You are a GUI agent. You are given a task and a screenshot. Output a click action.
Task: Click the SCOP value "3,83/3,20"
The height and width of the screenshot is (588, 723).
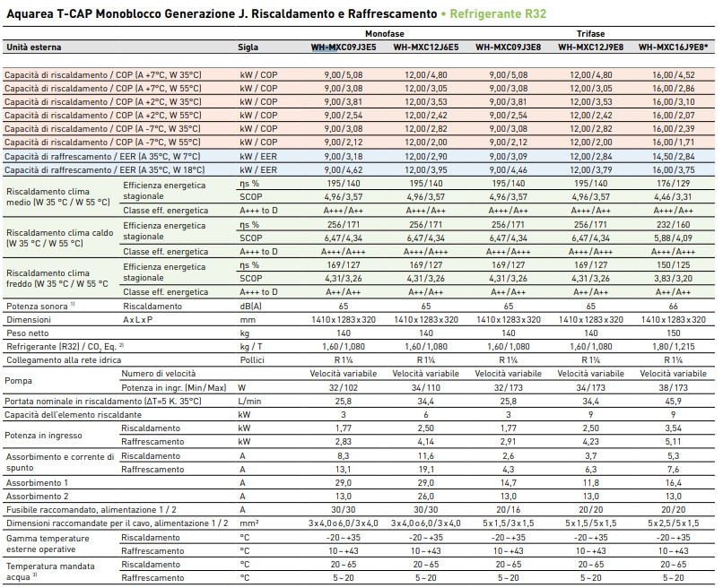click(x=673, y=279)
